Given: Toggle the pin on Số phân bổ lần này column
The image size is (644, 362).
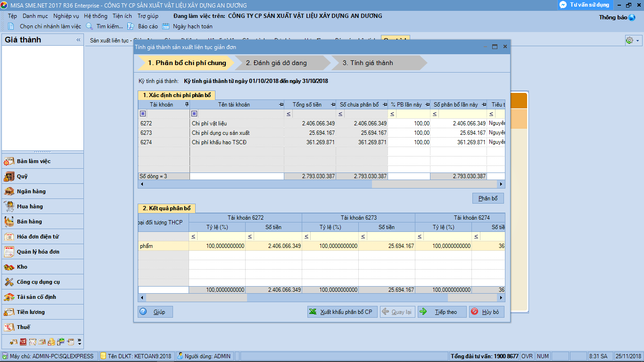Looking at the screenshot, I should (484, 105).
